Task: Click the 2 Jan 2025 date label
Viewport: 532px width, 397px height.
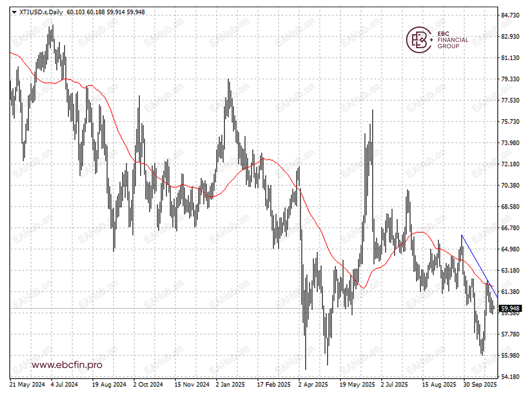Action: click(230, 385)
